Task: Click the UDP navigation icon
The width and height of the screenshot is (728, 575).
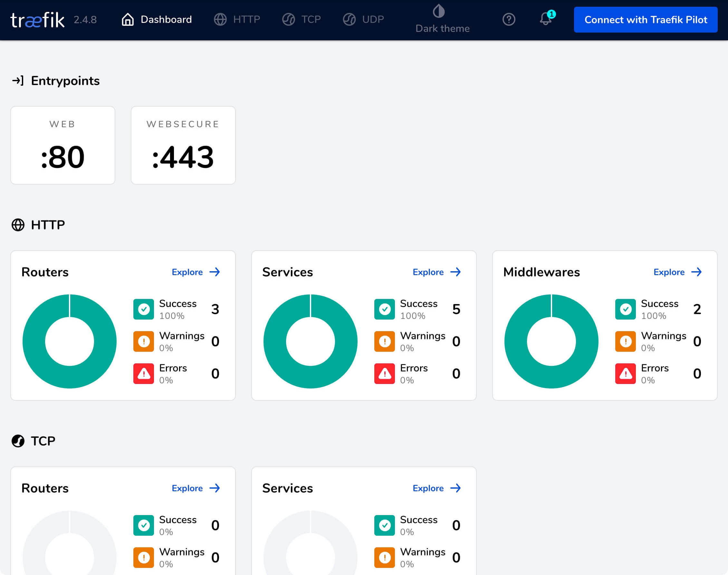Action: coord(349,20)
